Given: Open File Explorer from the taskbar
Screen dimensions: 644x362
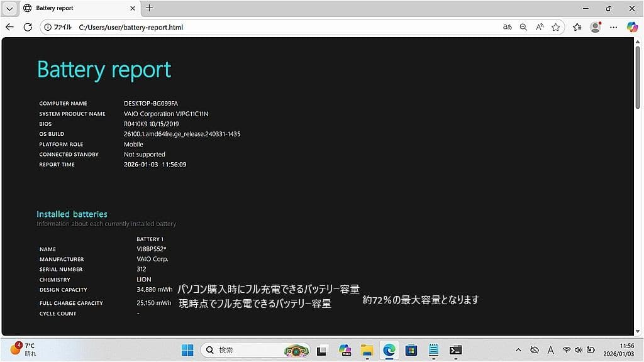Looking at the screenshot, I should point(367,350).
